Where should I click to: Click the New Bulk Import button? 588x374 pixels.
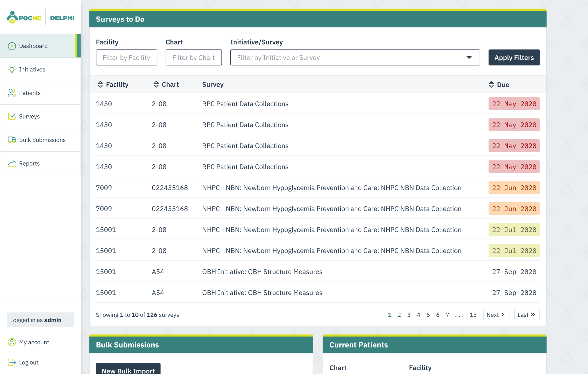click(128, 369)
